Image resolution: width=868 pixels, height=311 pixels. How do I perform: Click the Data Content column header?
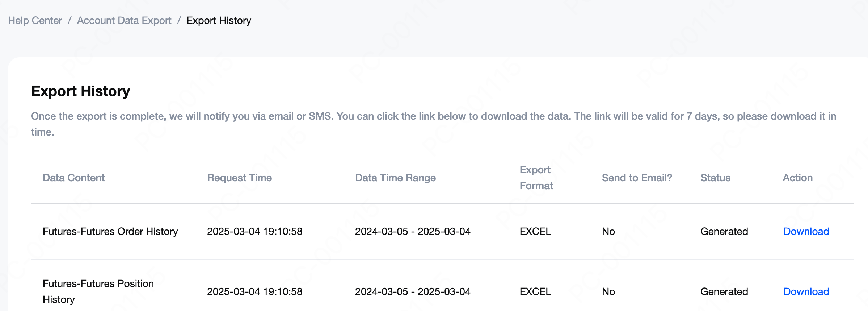(73, 178)
